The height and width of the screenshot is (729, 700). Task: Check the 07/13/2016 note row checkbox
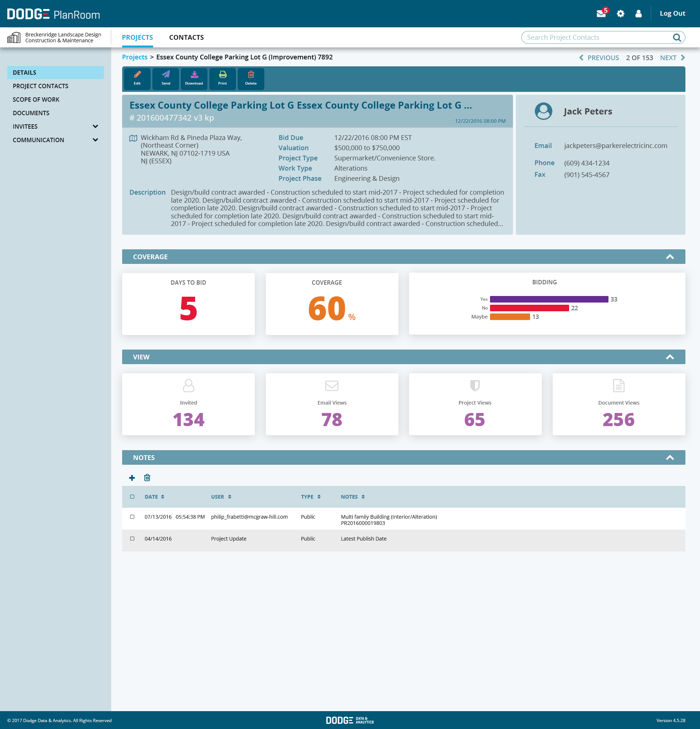(132, 517)
